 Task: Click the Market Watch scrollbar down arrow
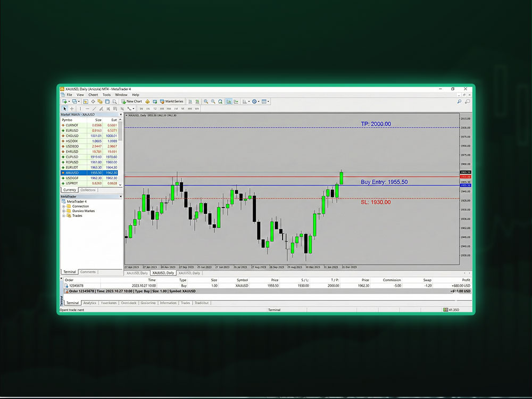pos(120,185)
